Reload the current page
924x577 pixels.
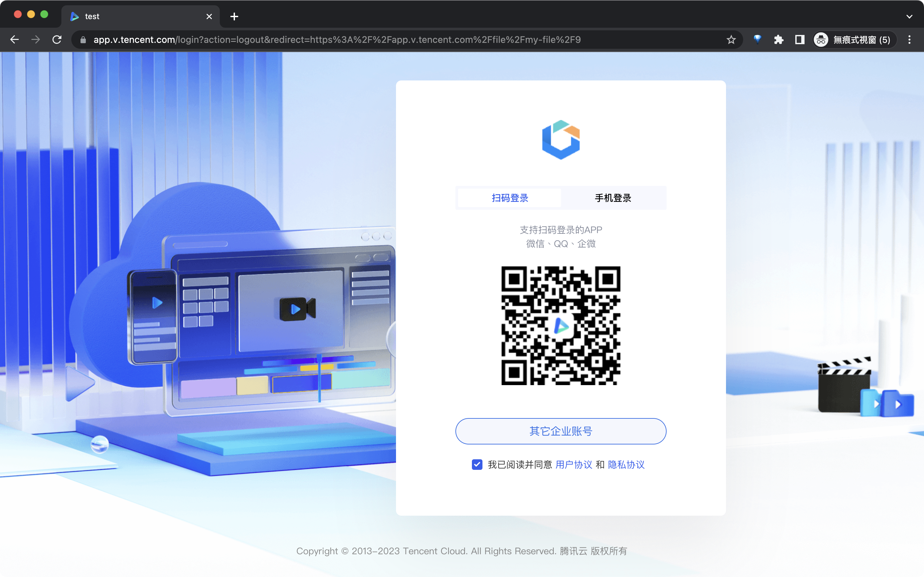coord(57,40)
